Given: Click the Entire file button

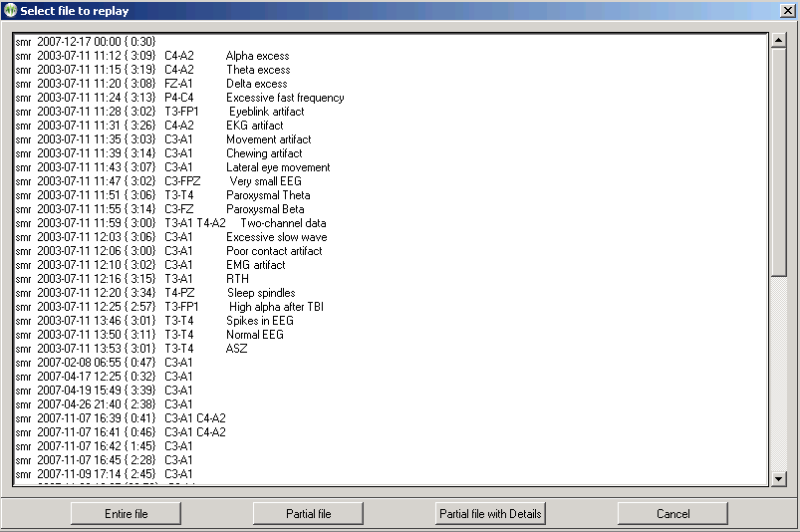Looking at the screenshot, I should coord(127,514).
